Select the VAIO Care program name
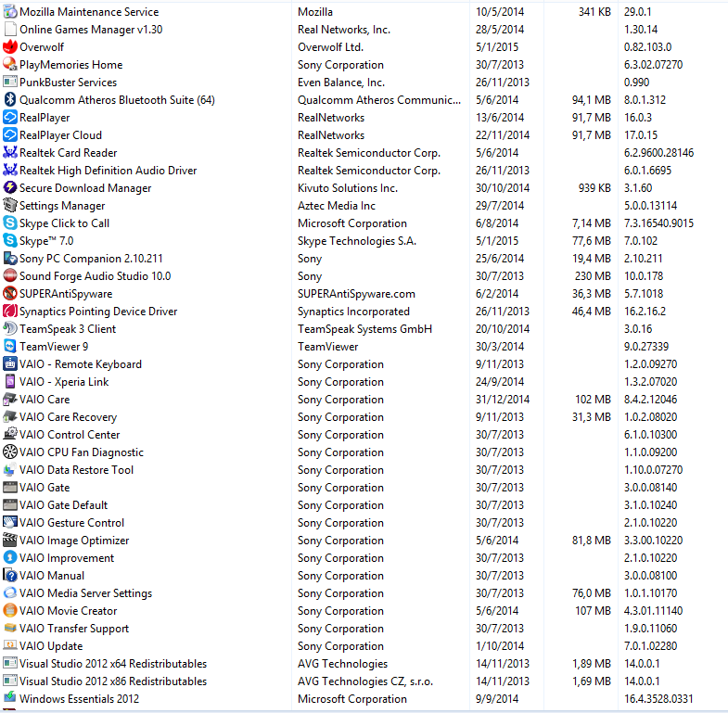 click(45, 400)
